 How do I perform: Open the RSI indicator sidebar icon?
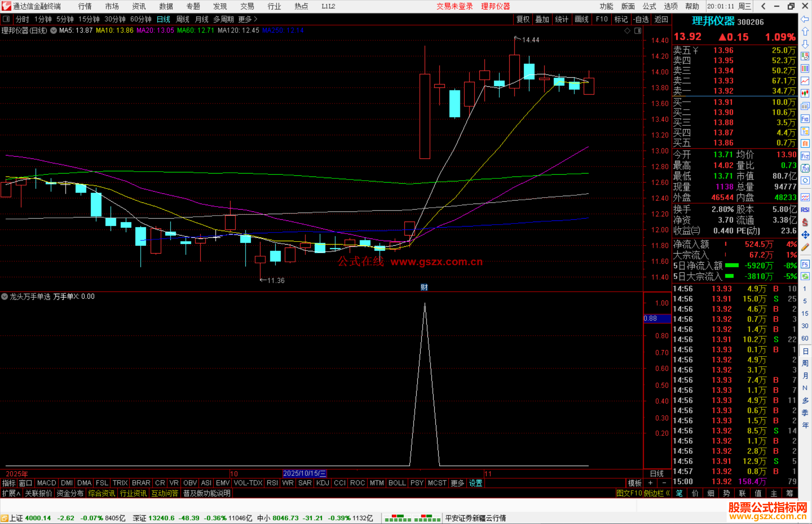coord(805,210)
